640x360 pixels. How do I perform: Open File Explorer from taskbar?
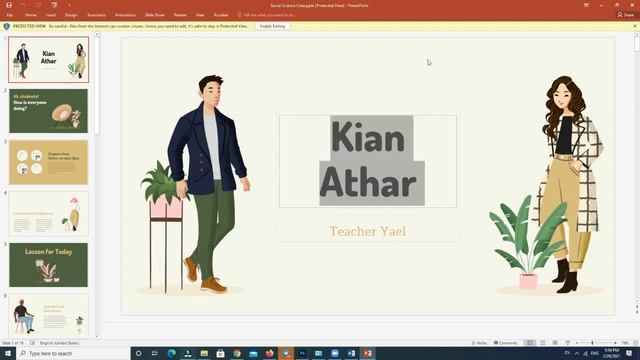pos(204,353)
